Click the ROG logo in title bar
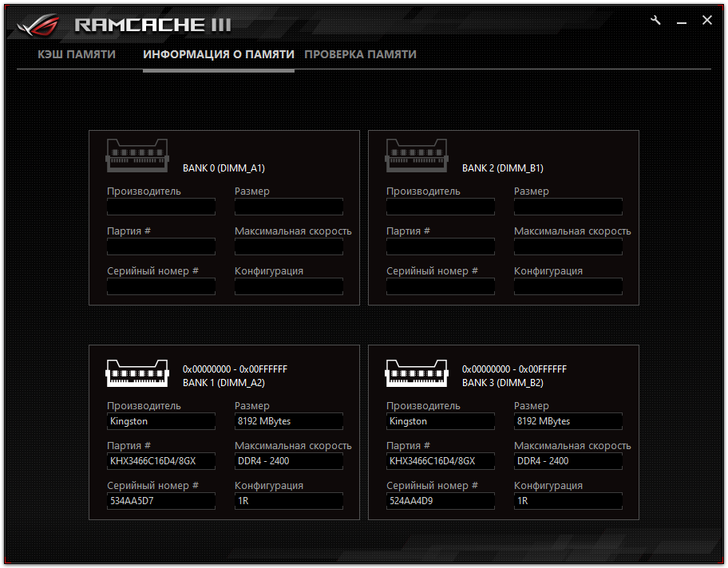This screenshot has width=728, height=568. tap(38, 25)
